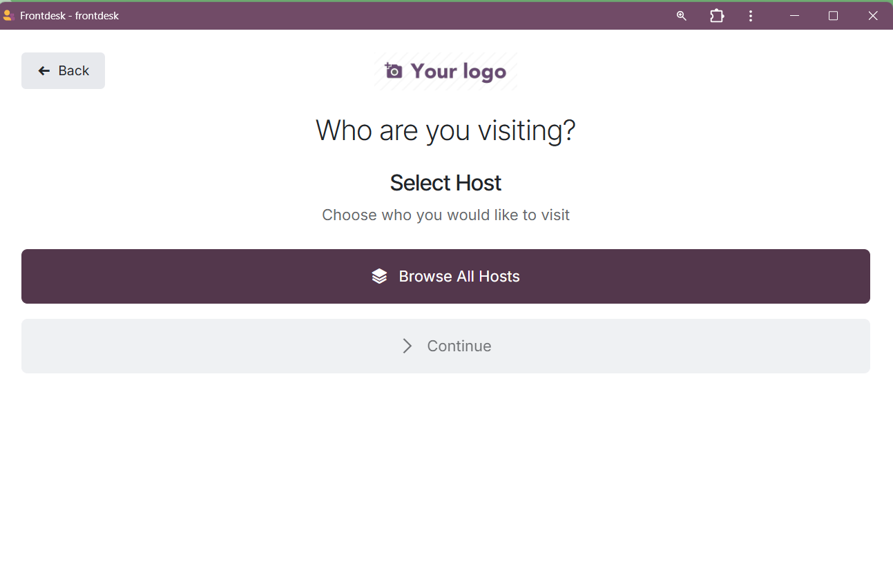Click blank page area below Continue button

tap(445, 476)
